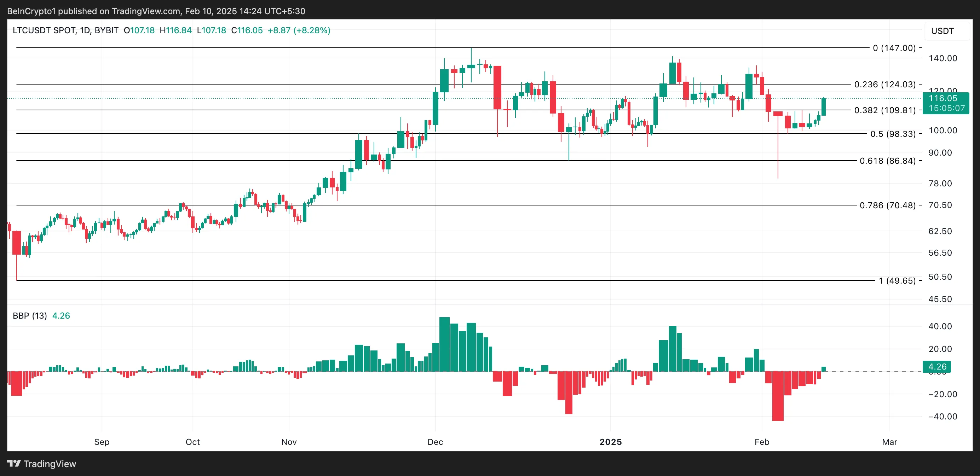The image size is (980, 476).
Task: Click the Feb label on time axis
Action: 762,442
